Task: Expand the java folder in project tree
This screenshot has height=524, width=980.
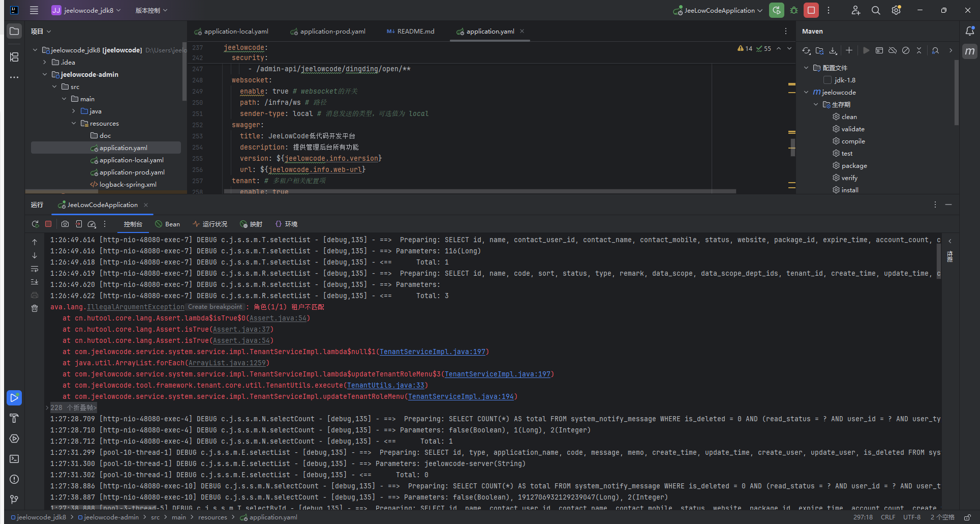Action: pyautogui.click(x=74, y=111)
